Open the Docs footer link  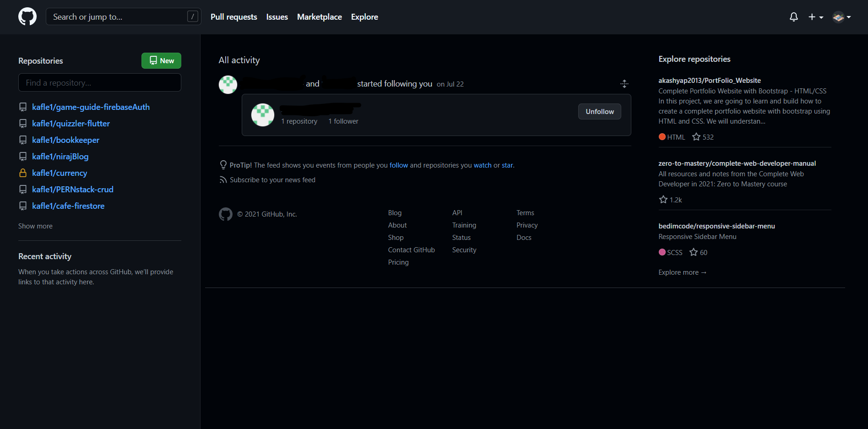click(524, 238)
